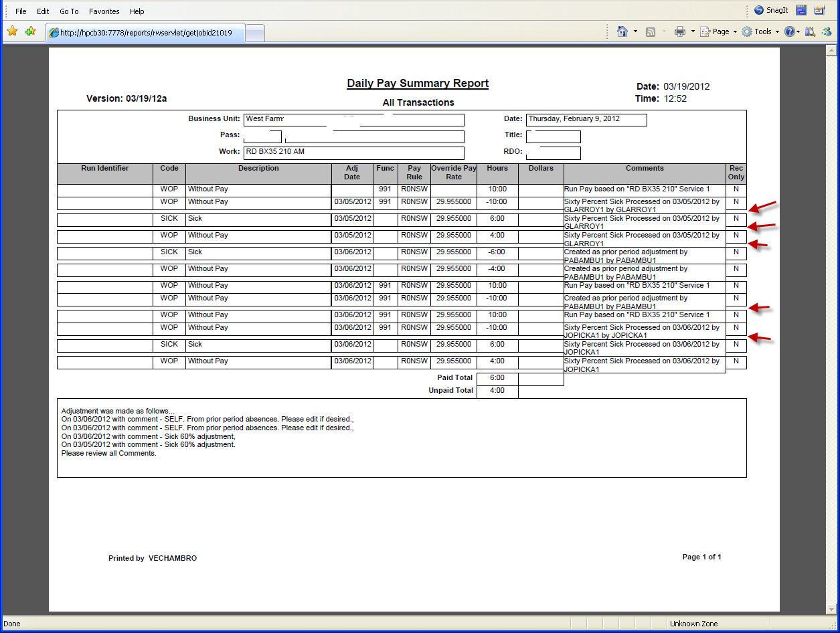Click the Help question mark icon
The height and width of the screenshot is (633, 840).
pyautogui.click(x=790, y=31)
